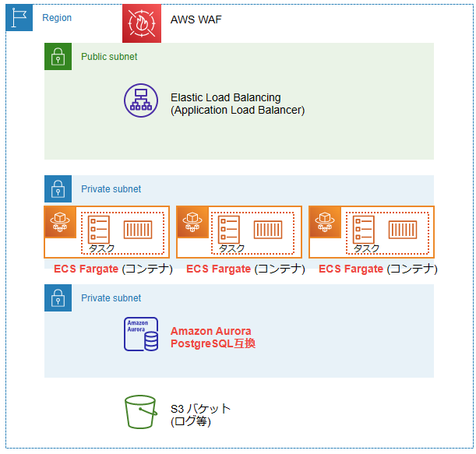
Task: Click leftmost 'ECS Fargate (コンテナ)' caption
Action: tap(113, 269)
